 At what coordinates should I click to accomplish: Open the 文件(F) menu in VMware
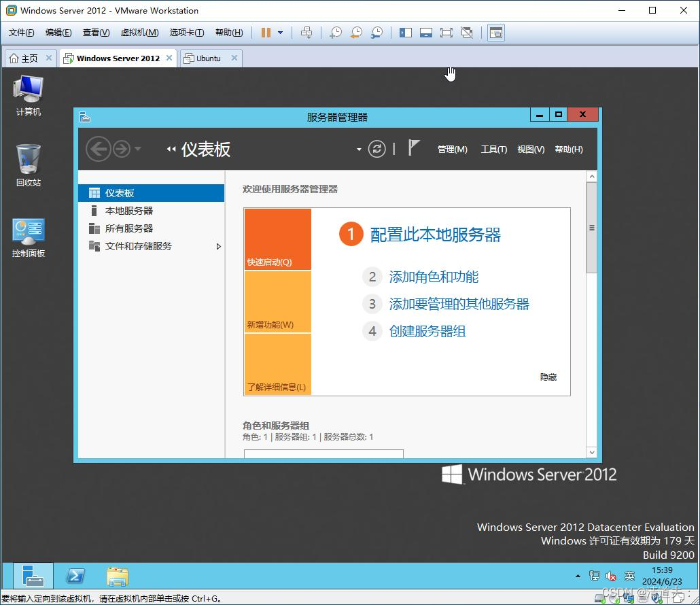pos(22,33)
